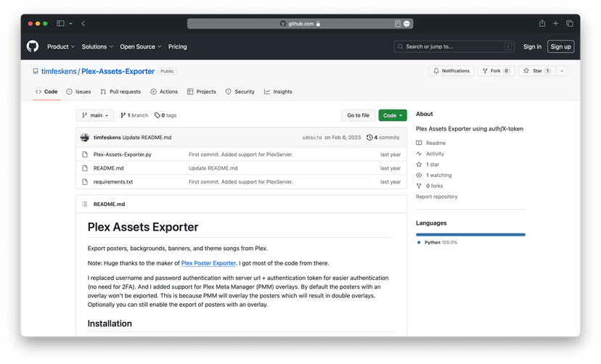Click file icon beside README.md row
Image resolution: width=601 pixels, height=364 pixels.
[85, 168]
